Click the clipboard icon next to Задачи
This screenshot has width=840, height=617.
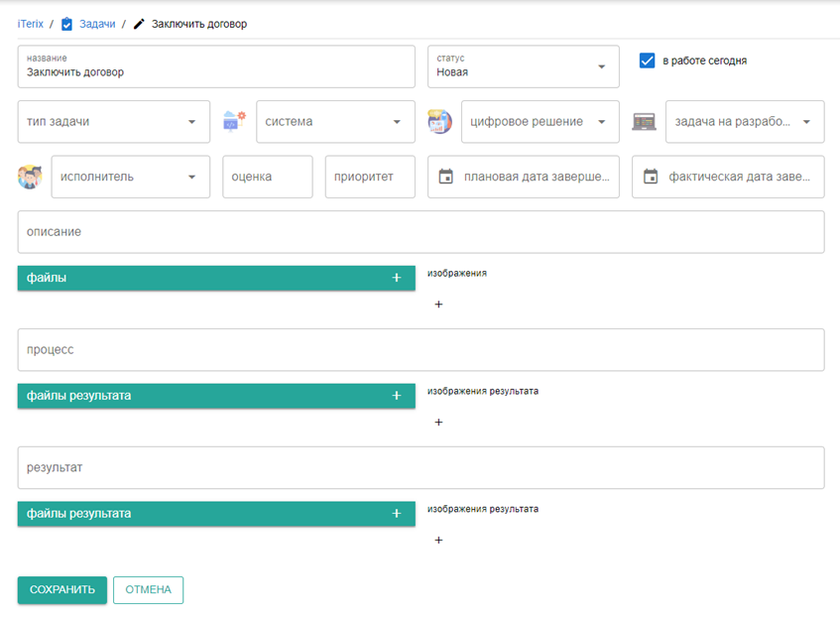[66, 24]
